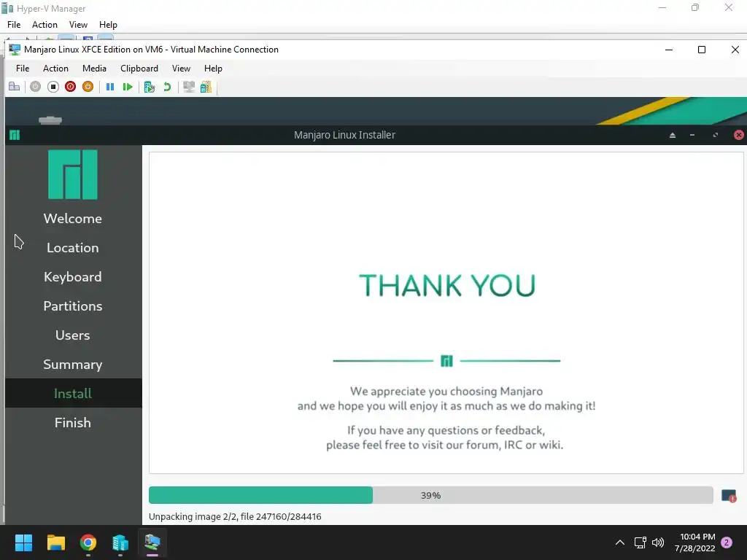
Task: Maximize the Manjaro Linux Installer window
Action: (x=715, y=135)
